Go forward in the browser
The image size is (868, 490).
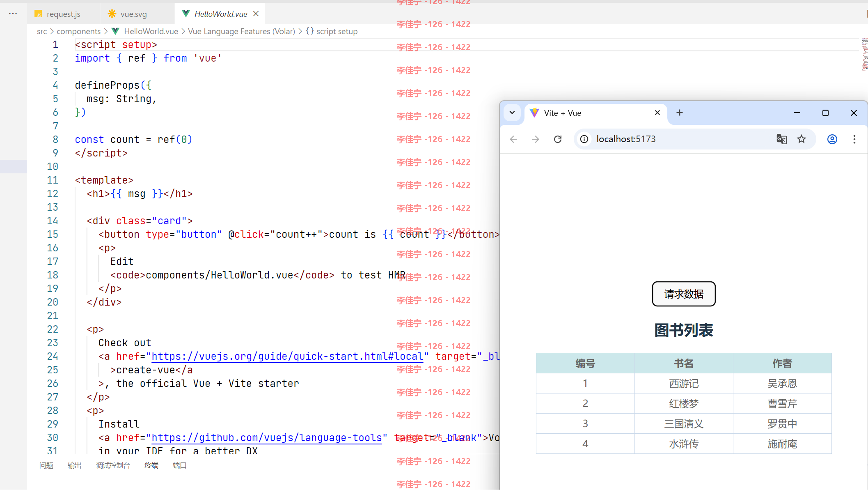click(x=536, y=139)
